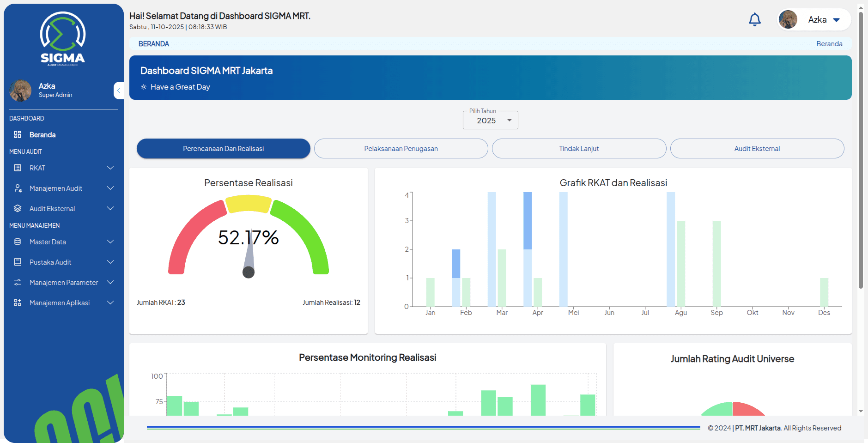
Task: Switch to Pelaksanaan Penugasan tab
Action: pos(401,149)
